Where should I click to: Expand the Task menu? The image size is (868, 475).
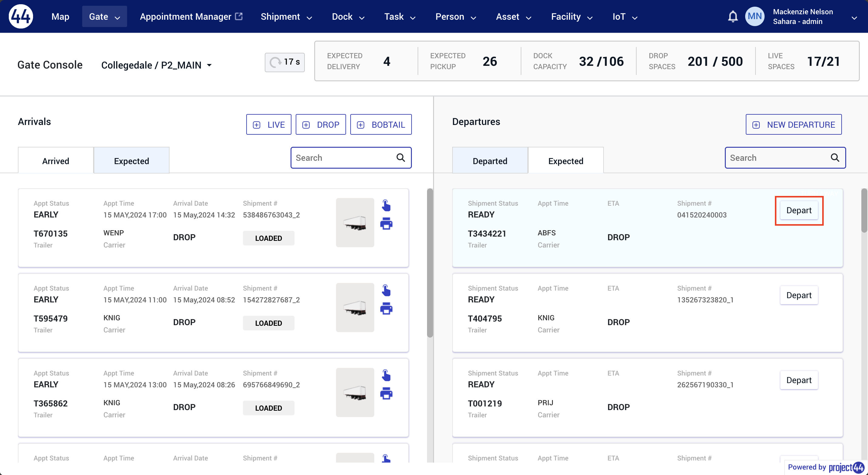[400, 16]
